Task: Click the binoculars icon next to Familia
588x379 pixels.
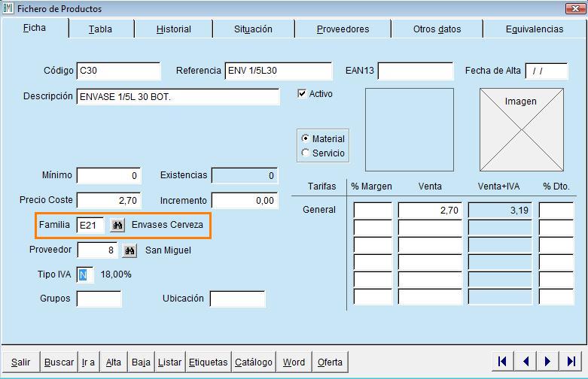Action: (117, 225)
